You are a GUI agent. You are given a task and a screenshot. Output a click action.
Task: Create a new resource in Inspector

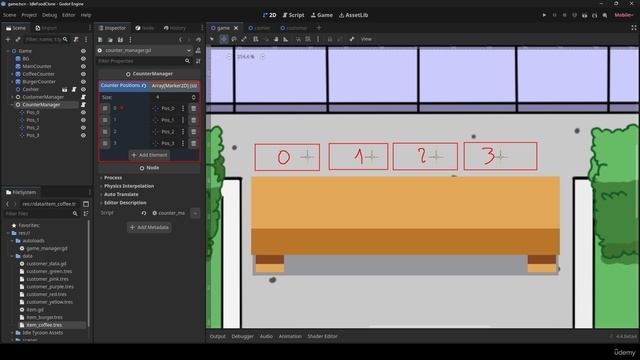tap(100, 40)
